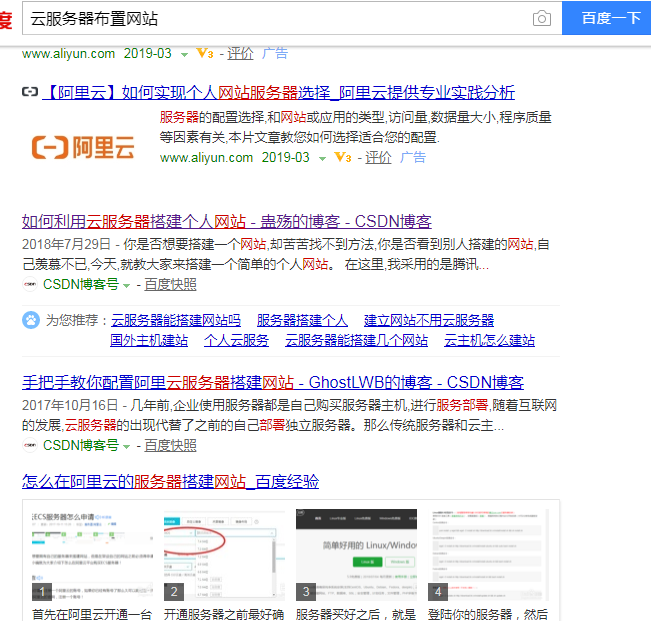This screenshot has width=651, height=621.
Task: Open 手把手教你配置阿里云服务器搭建网站 result
Action: pyautogui.click(x=273, y=382)
